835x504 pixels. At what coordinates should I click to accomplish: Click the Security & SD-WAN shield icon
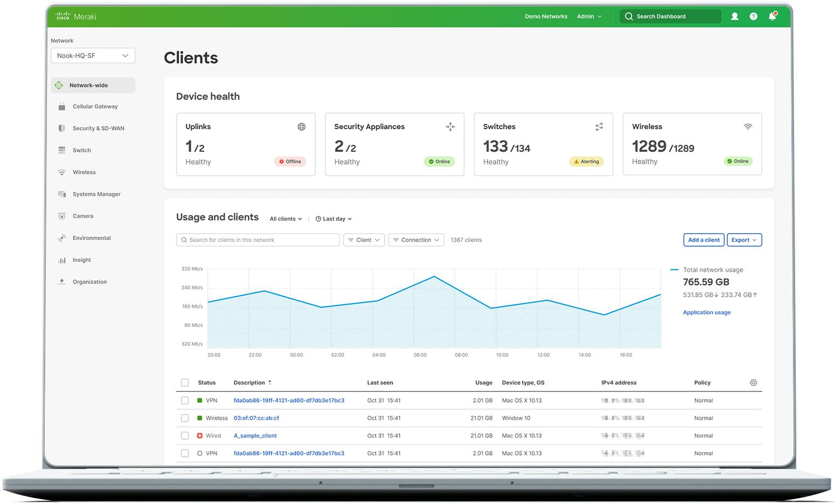pyautogui.click(x=62, y=128)
